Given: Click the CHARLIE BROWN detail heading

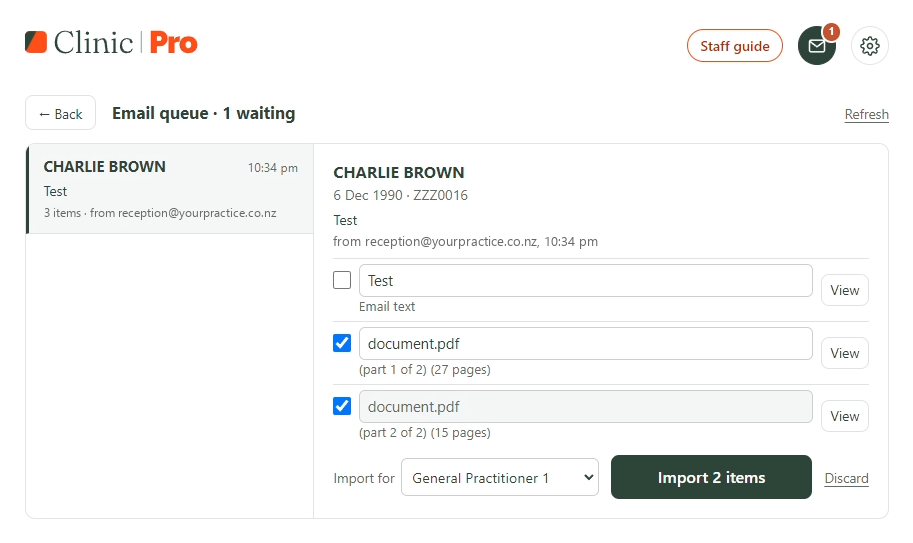Looking at the screenshot, I should tap(399, 172).
